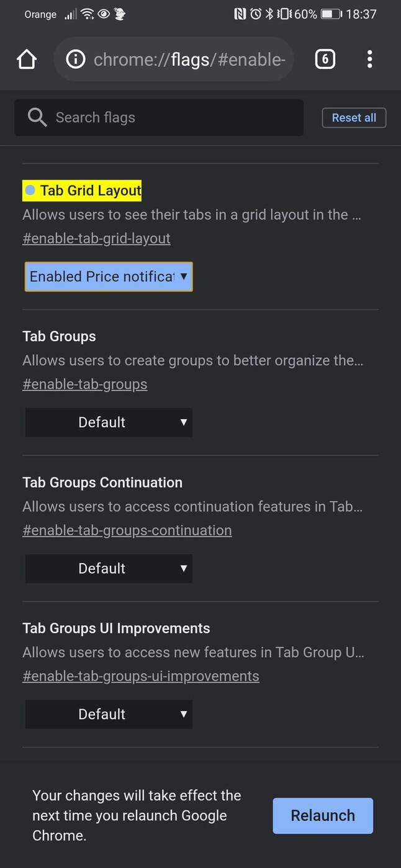This screenshot has height=868, width=401.
Task: Open the #enable-tab-groups-continuation link
Action: tap(127, 531)
